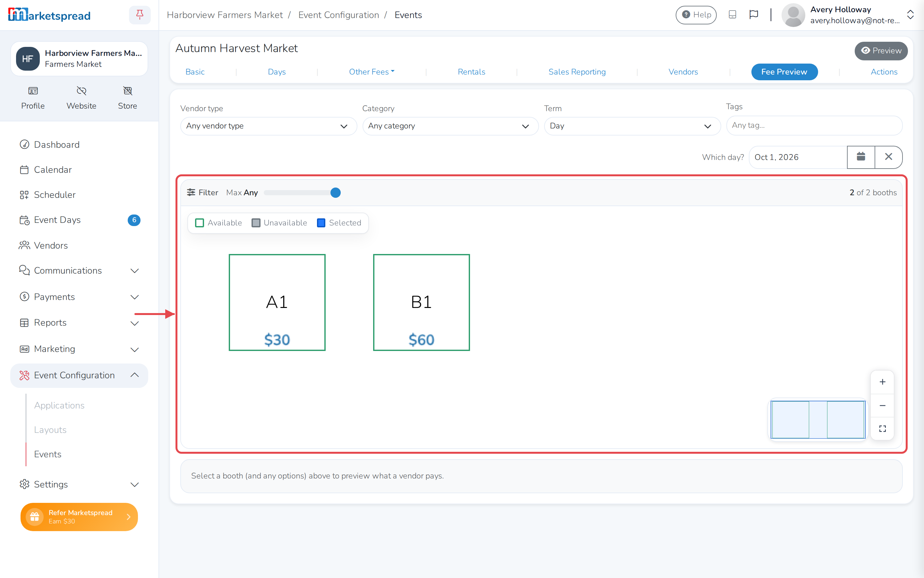This screenshot has width=924, height=578.
Task: Open the Other Fees tab dropdown
Action: pos(372,72)
